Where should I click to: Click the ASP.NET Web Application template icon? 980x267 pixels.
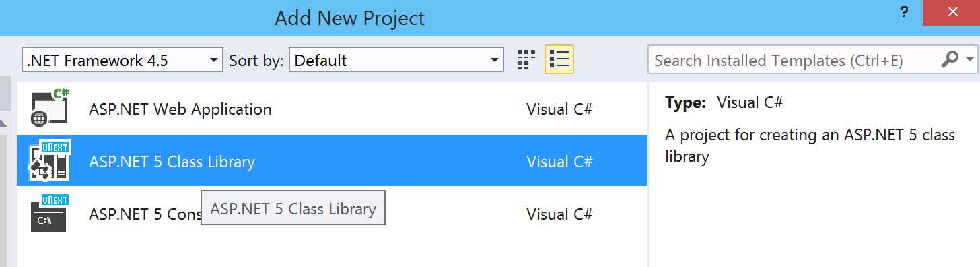coord(50,109)
